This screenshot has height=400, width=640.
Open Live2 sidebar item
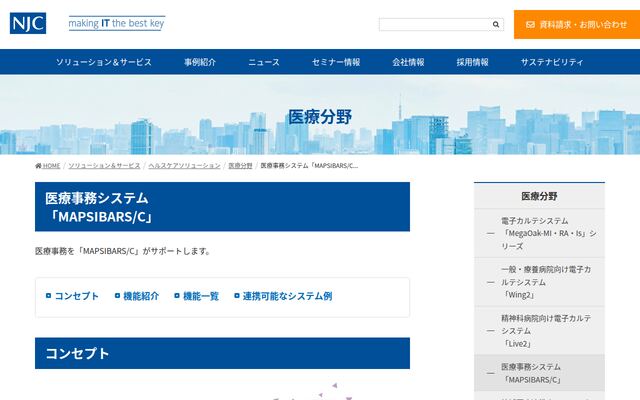click(539, 331)
